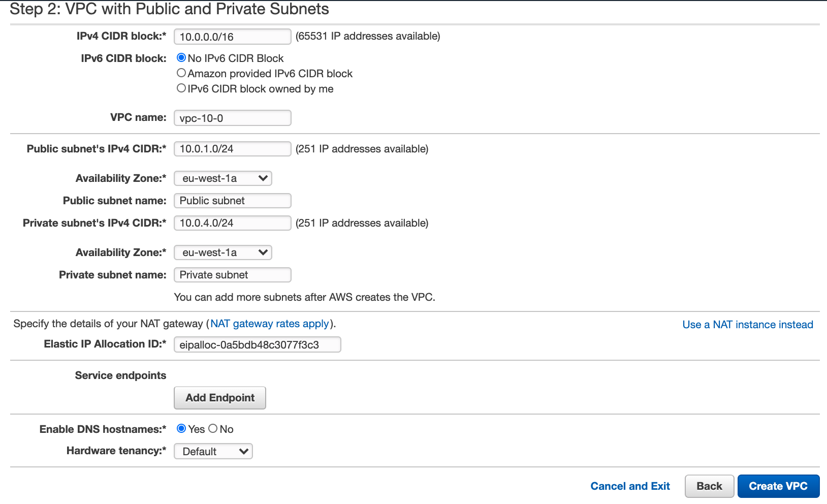Open public subnet Availability Zone dropdown
This screenshot has height=504, width=827.
coord(223,178)
